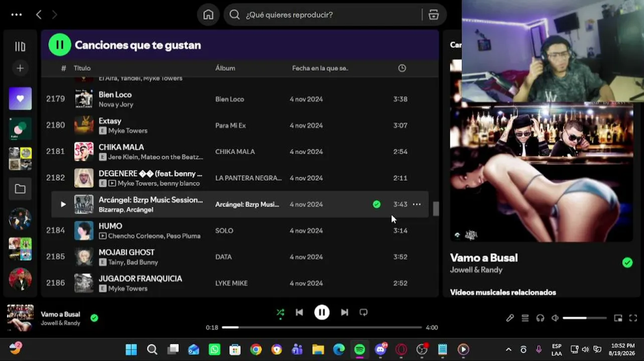Screen dimensions: 644x361
Task: Go back with the left arrow
Action: pos(39,15)
